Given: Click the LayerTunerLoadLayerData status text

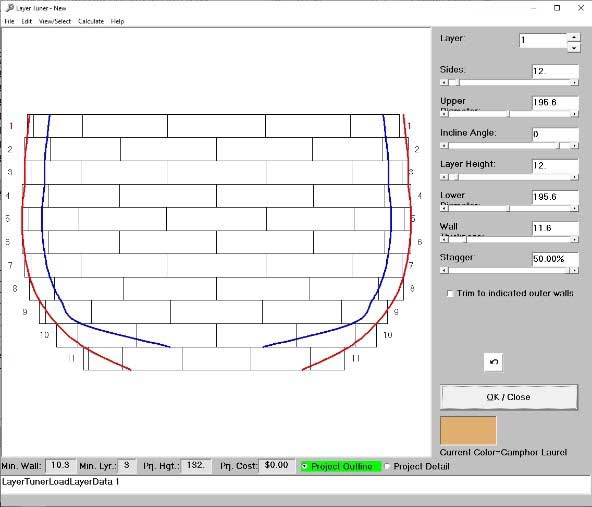Looking at the screenshot, I should 60,482.
